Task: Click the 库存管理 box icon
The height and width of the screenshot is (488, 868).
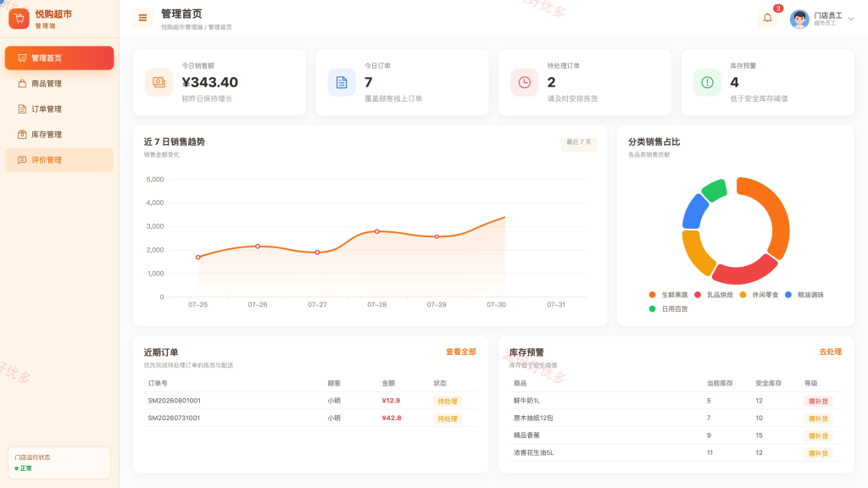Action: (22, 135)
